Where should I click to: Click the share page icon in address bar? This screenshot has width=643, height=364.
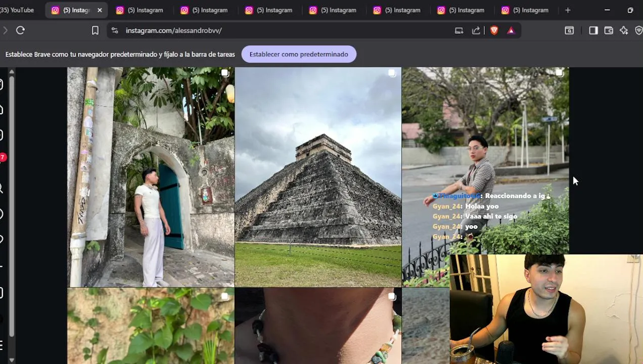pos(476,30)
